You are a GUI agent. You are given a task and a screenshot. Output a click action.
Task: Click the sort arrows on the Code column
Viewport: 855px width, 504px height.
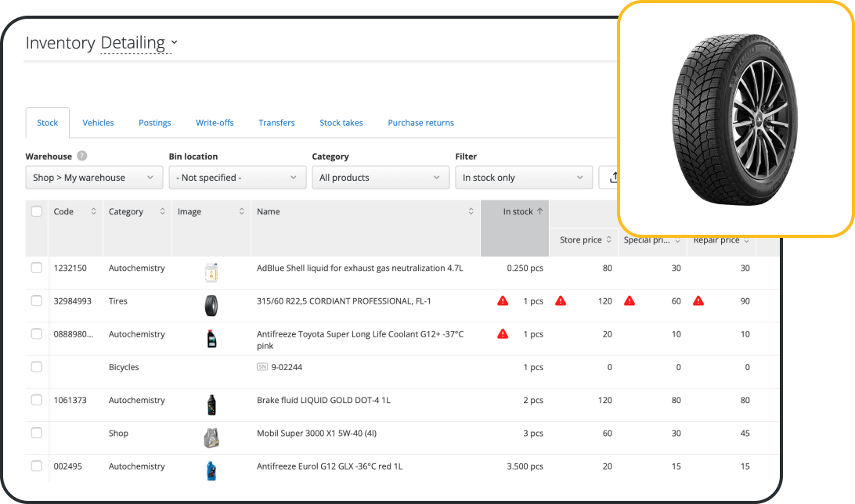(96, 211)
